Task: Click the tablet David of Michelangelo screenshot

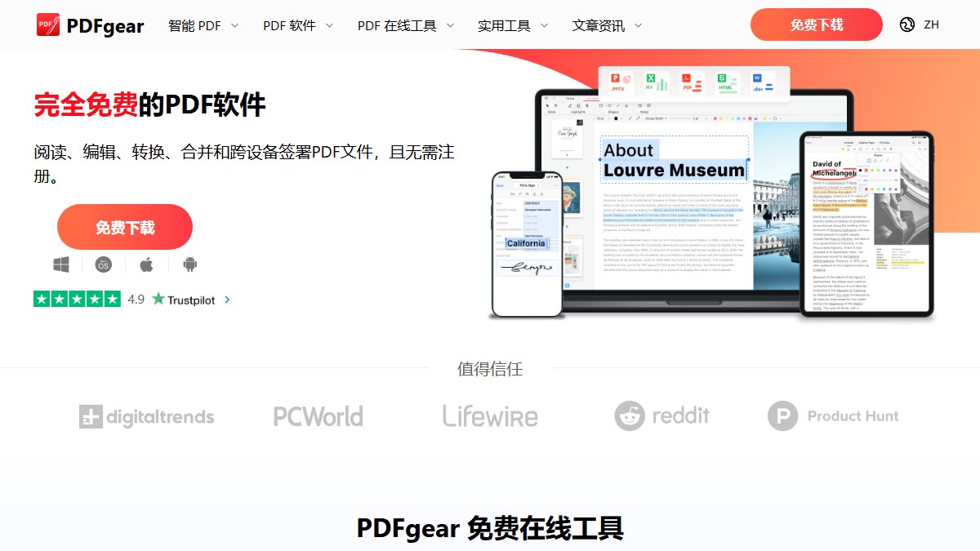Action: (x=866, y=224)
